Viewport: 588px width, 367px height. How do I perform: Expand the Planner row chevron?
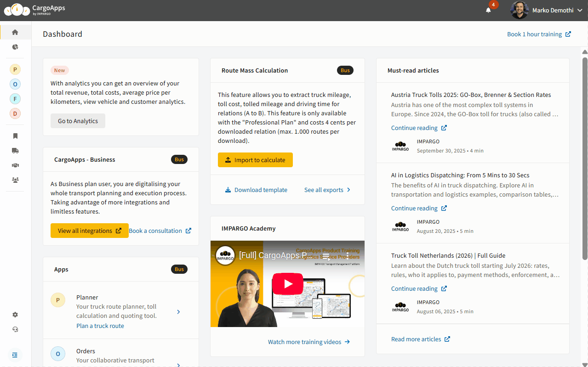pyautogui.click(x=179, y=312)
